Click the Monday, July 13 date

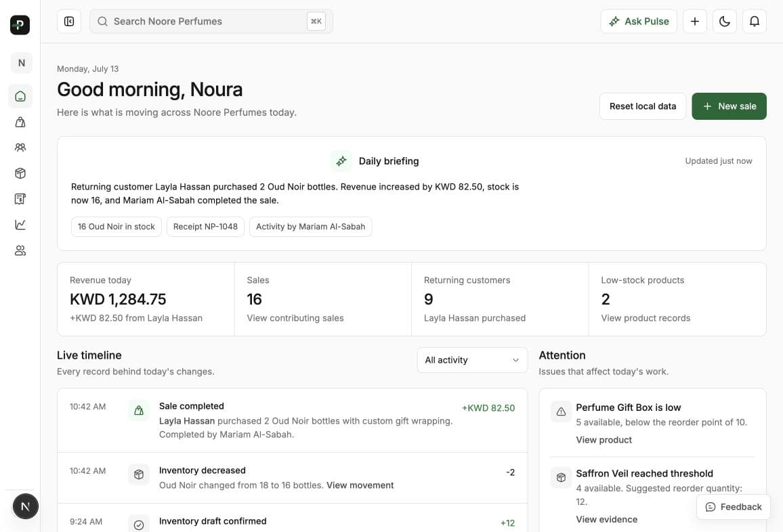[x=88, y=69]
